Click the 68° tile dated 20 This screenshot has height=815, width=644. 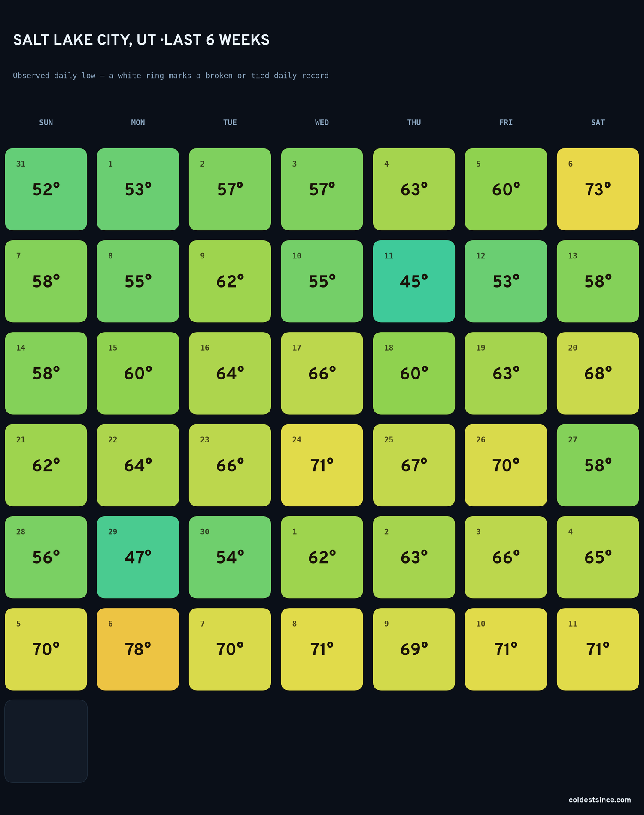tap(598, 373)
